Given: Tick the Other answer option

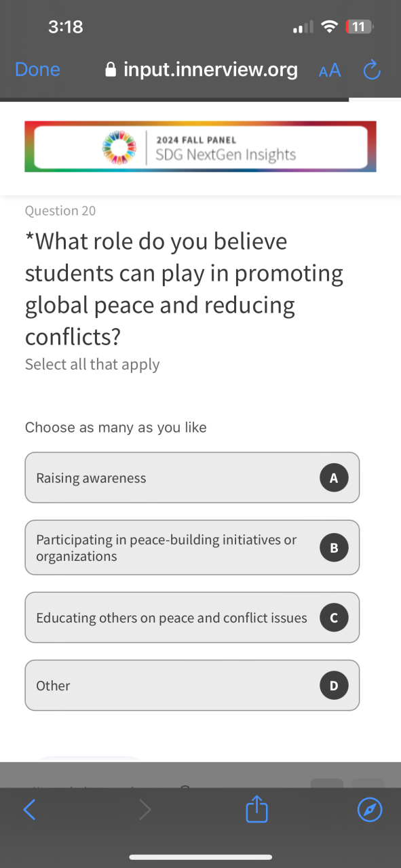Looking at the screenshot, I should (192, 686).
